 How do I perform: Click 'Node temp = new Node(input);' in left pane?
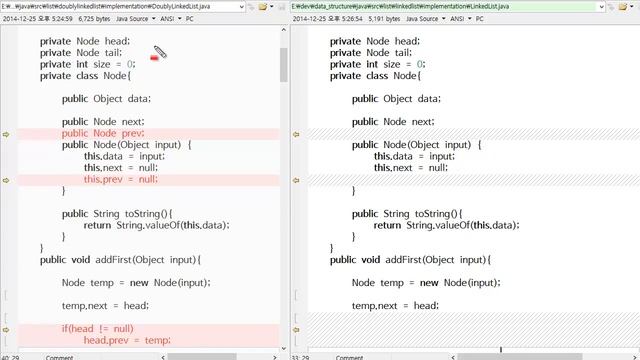(136, 283)
